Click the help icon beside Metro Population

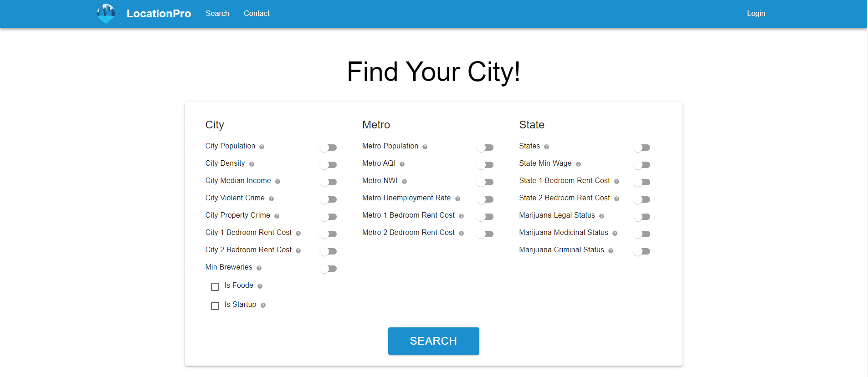pos(425,147)
